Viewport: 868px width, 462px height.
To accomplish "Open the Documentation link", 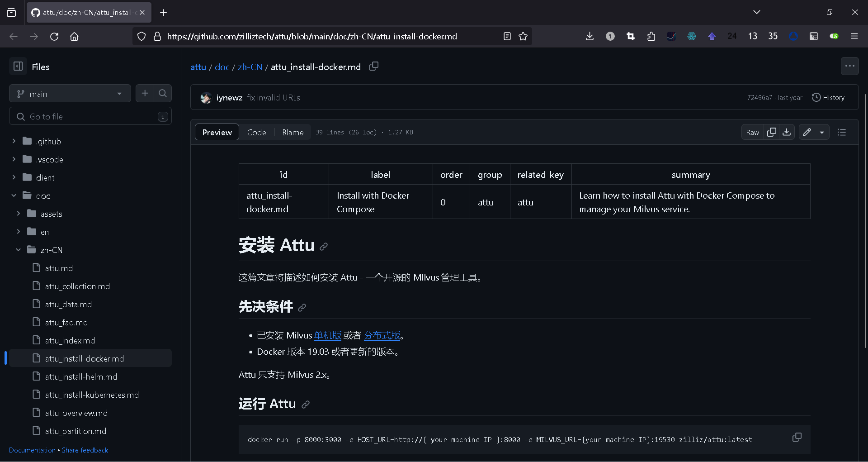I will click(x=32, y=450).
